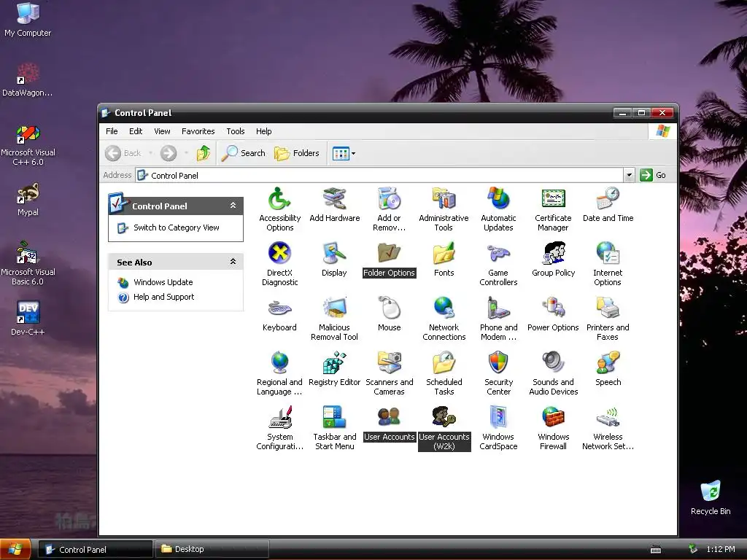Select My Computer desktop icon
The height and width of the screenshot is (560, 747).
pos(28,20)
